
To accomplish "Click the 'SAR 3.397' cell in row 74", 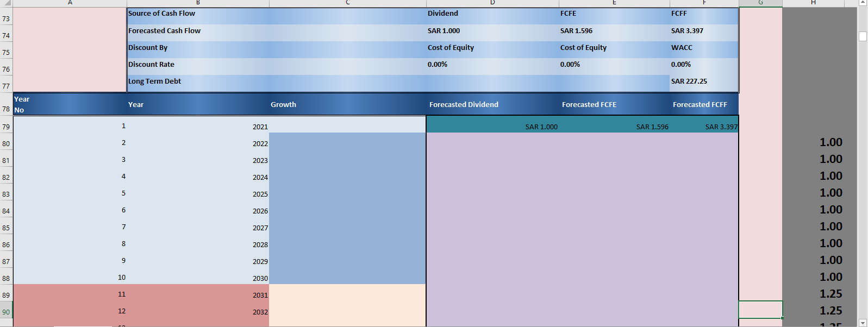I will [x=704, y=33].
